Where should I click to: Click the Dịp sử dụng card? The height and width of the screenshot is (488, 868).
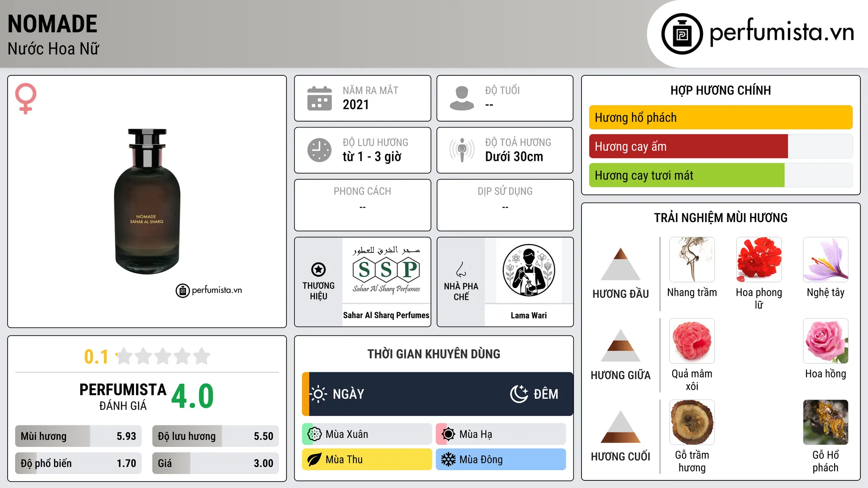point(505,205)
